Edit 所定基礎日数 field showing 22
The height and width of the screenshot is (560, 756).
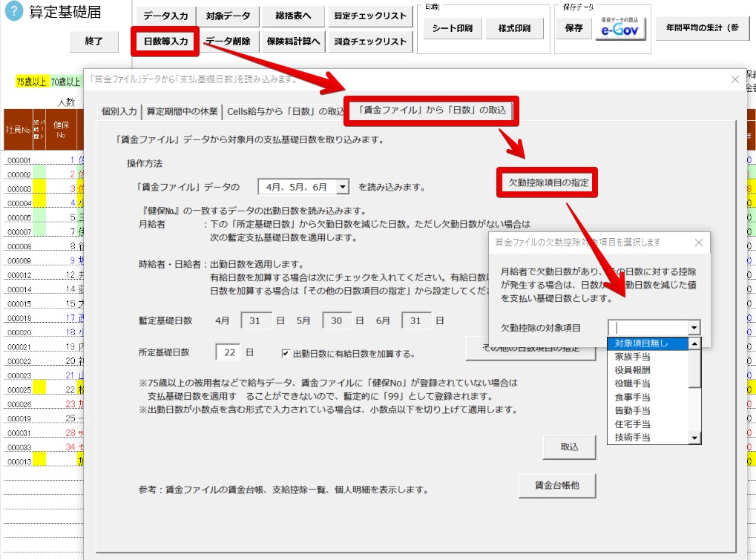(x=228, y=352)
